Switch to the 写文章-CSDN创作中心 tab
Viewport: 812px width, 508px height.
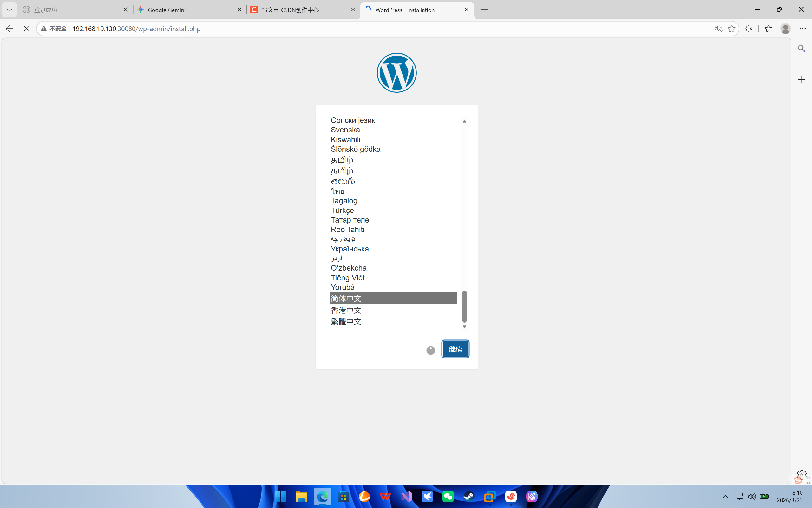303,10
